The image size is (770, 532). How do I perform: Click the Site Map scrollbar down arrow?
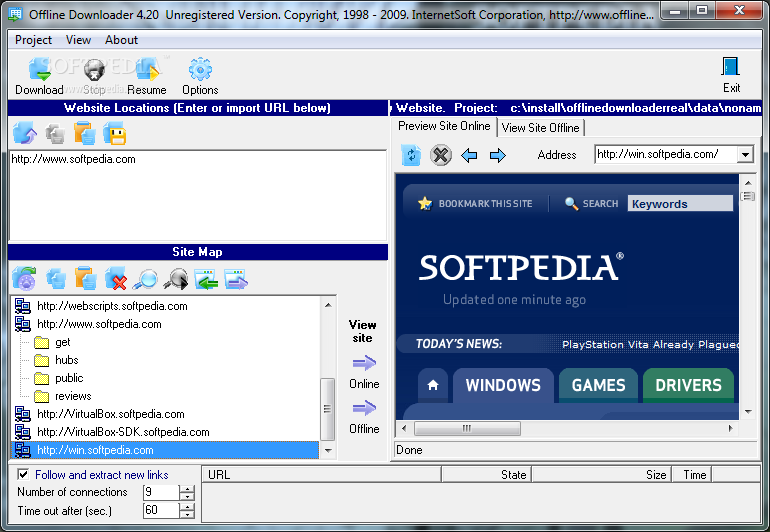click(x=328, y=450)
